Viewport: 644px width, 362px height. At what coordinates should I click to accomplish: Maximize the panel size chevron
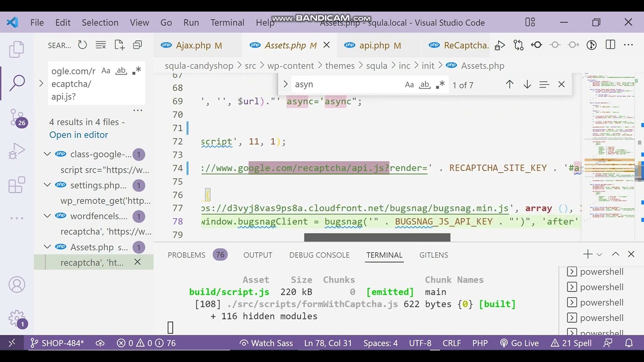(615, 254)
